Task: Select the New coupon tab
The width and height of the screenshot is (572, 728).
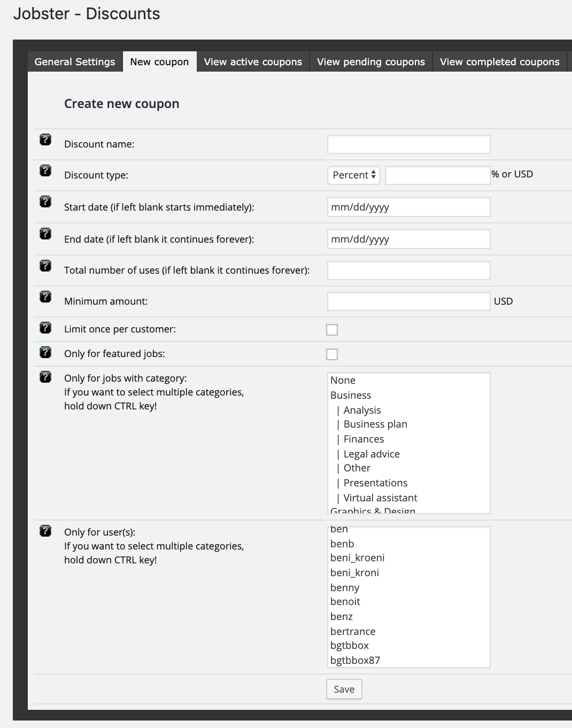Action: (160, 61)
